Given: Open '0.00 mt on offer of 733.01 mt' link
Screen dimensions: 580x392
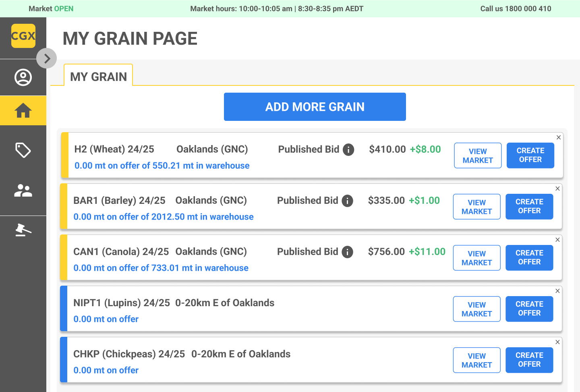Looking at the screenshot, I should [x=161, y=268].
